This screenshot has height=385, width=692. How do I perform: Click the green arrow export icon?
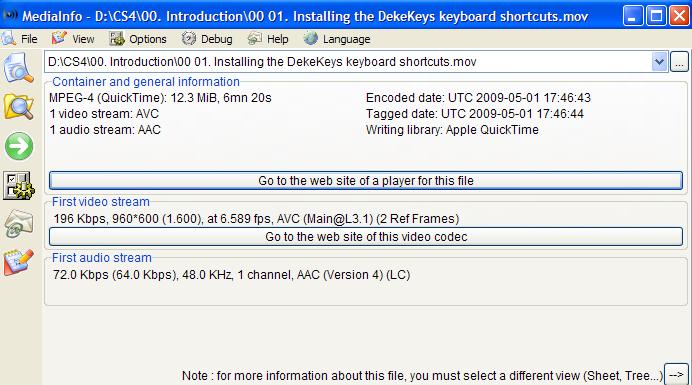coord(19,146)
